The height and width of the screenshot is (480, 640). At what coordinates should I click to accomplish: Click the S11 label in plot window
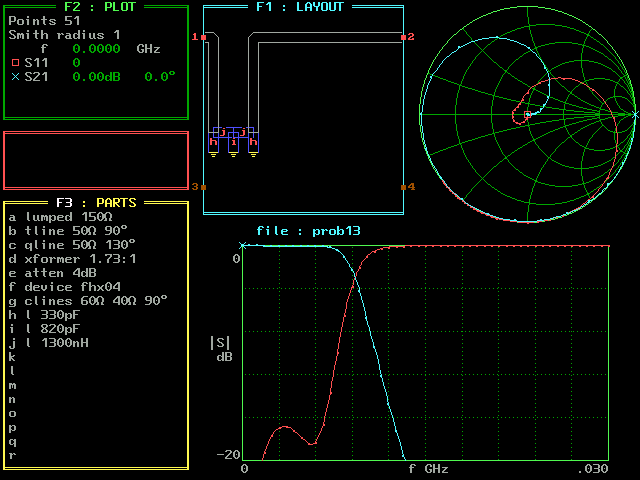[x=36, y=63]
